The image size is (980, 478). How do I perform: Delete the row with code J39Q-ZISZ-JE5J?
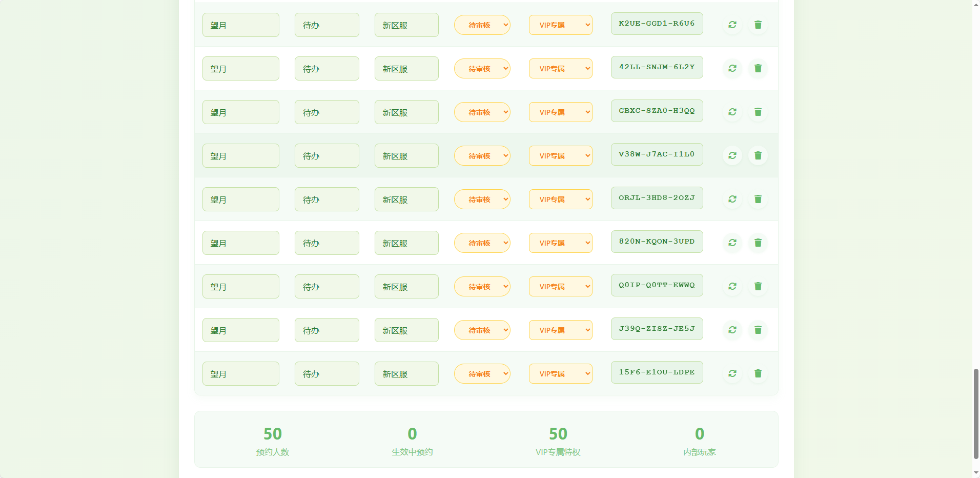[758, 330]
